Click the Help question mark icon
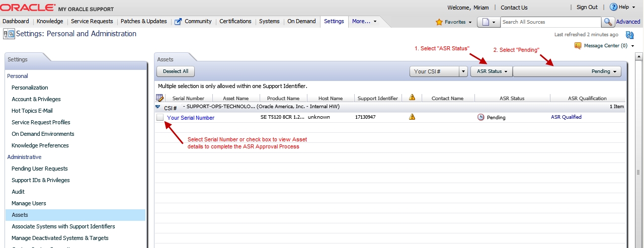The width and height of the screenshot is (644, 248). 613,7
